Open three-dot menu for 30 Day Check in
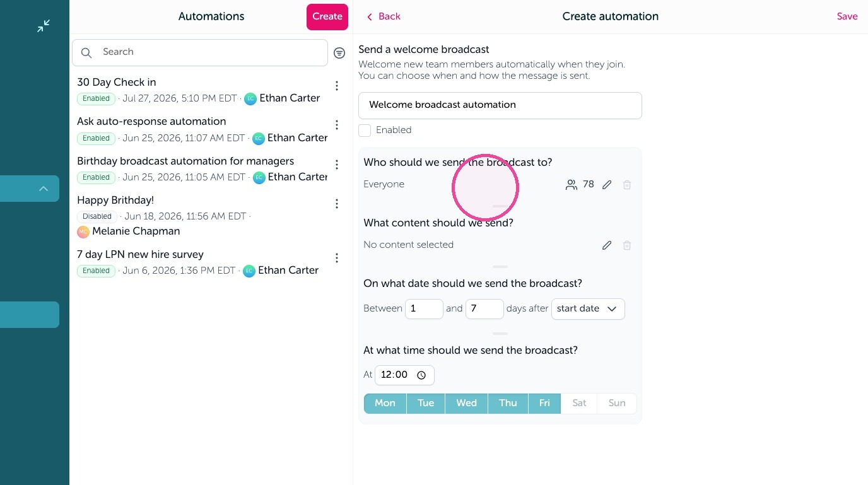 click(x=337, y=86)
